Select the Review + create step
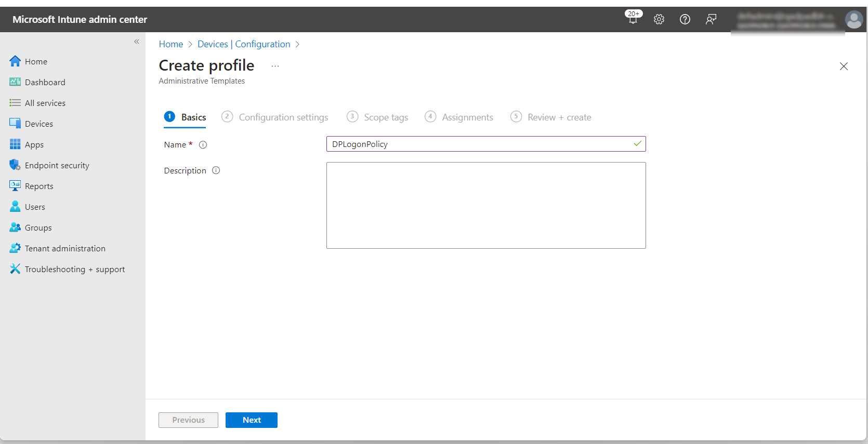Screen dimensions: 868x444 [559, 117]
